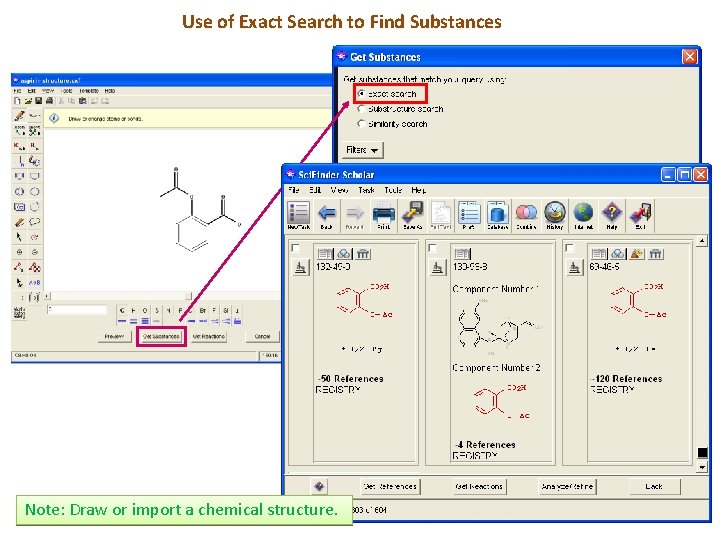Click Analyze/Refine button
This screenshot has height=540, width=720.
pos(567,486)
